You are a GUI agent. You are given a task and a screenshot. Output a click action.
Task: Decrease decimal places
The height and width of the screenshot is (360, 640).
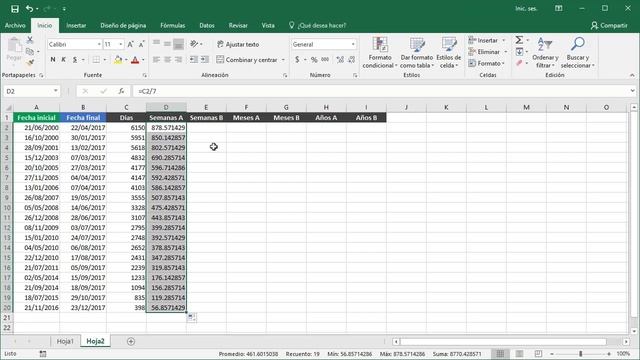[x=351, y=60]
